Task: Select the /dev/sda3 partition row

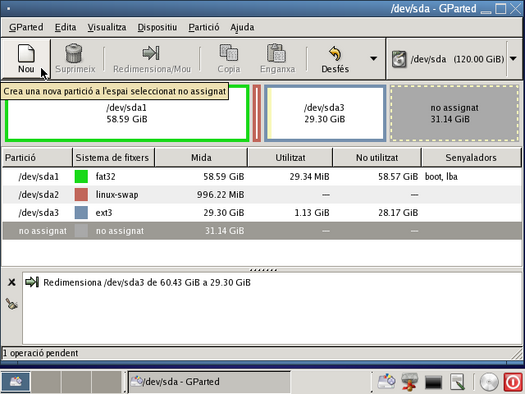Action: 262,213
